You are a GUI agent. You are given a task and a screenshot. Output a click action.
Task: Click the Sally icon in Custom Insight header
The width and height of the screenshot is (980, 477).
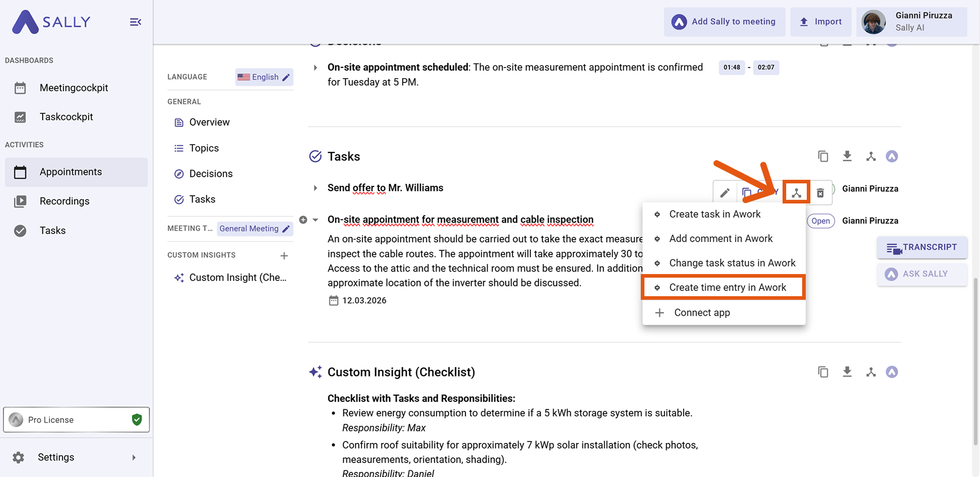coord(892,372)
